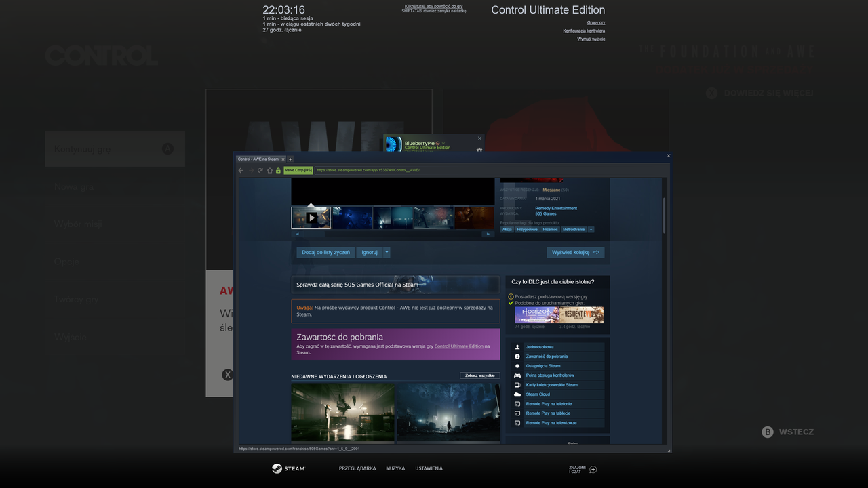Expand the dropdown arrow beside Ignoruj

pos(387,252)
